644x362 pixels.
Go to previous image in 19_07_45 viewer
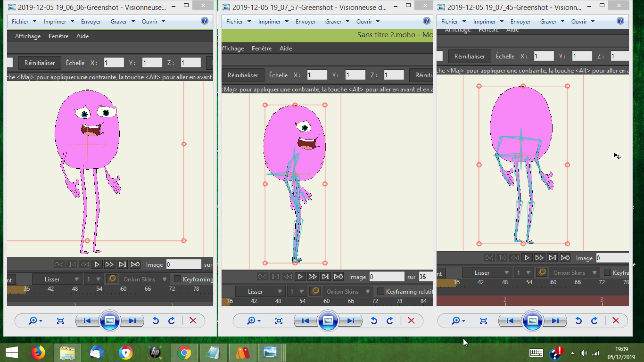coord(510,321)
